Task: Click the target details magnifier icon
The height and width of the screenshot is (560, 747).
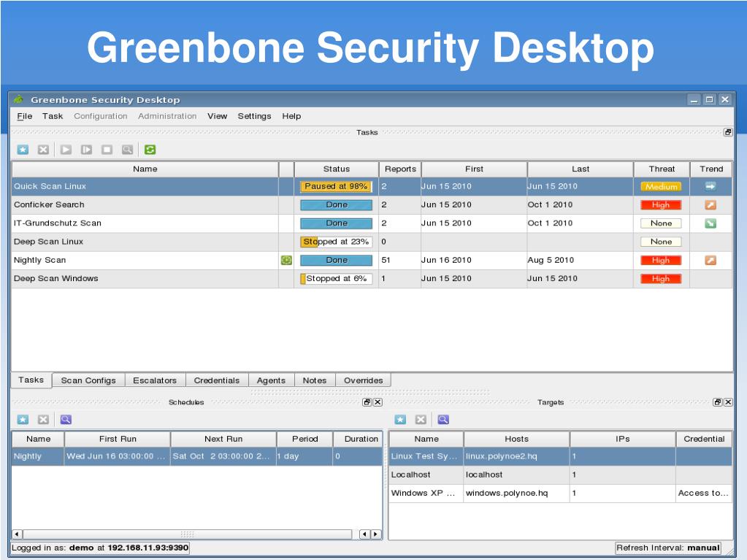Action: coord(443,420)
